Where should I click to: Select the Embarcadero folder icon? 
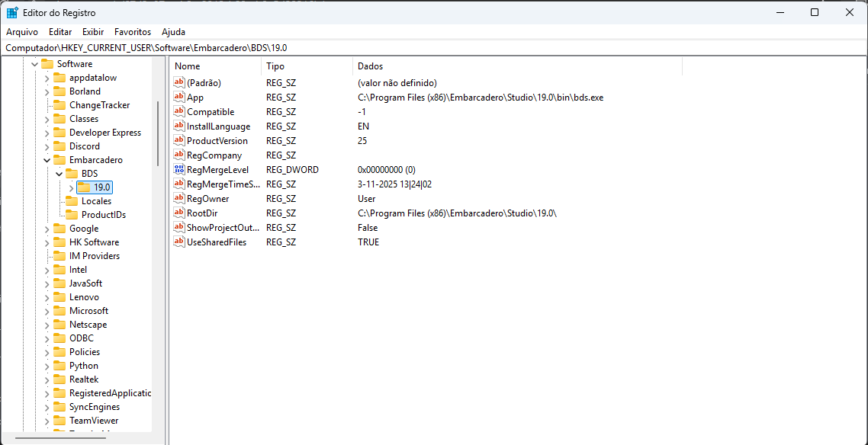pos(59,160)
